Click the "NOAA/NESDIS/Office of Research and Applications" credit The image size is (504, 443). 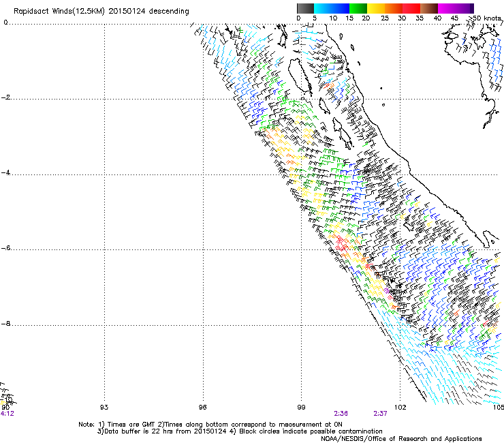(x=401, y=439)
